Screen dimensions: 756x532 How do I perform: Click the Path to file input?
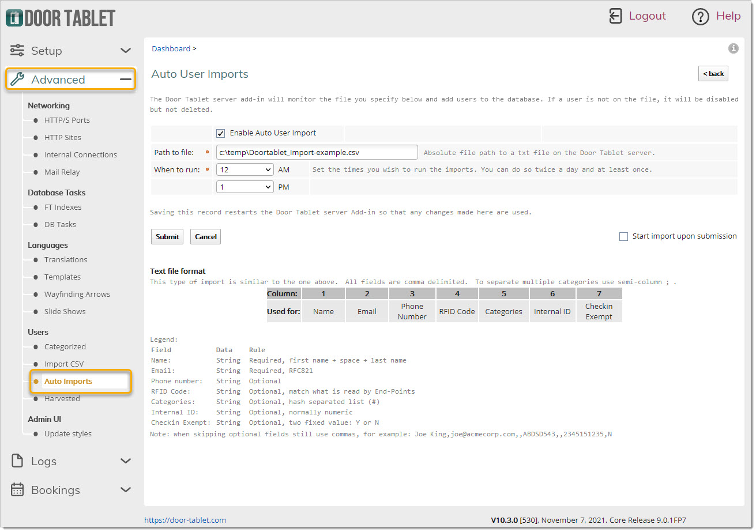(x=317, y=152)
